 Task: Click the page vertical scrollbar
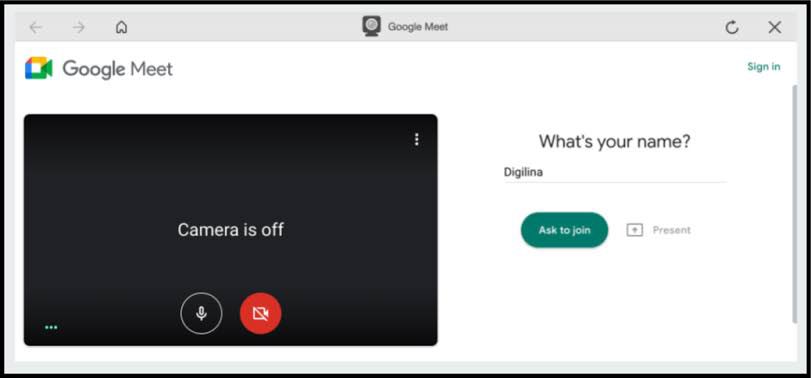(x=795, y=204)
